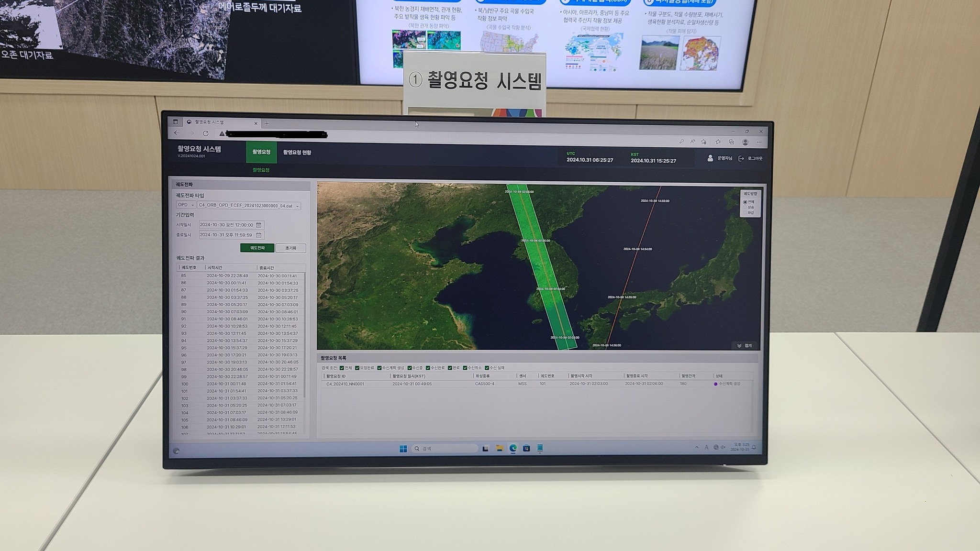Select the green 촬영요청 main tab
980x551 pixels.
261,152
